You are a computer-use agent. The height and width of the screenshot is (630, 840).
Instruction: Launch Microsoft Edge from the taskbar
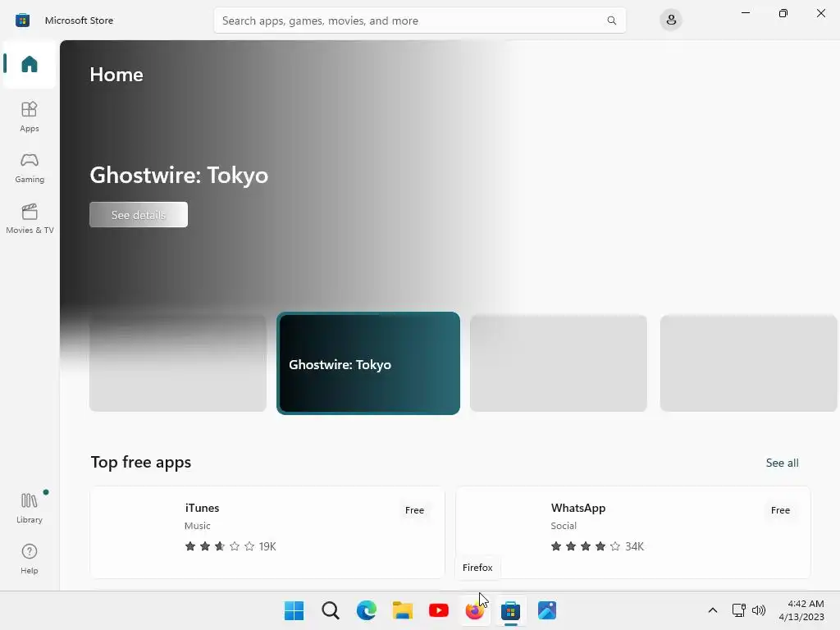tap(367, 610)
